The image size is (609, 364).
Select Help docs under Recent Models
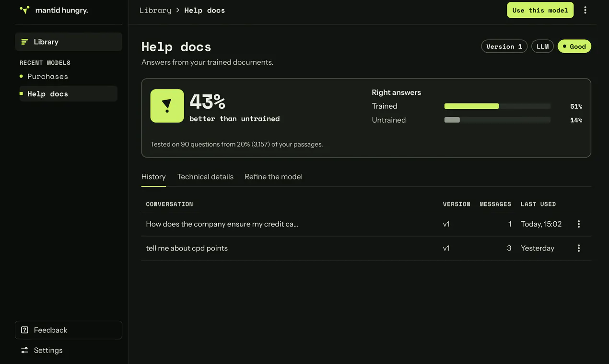[69, 94]
